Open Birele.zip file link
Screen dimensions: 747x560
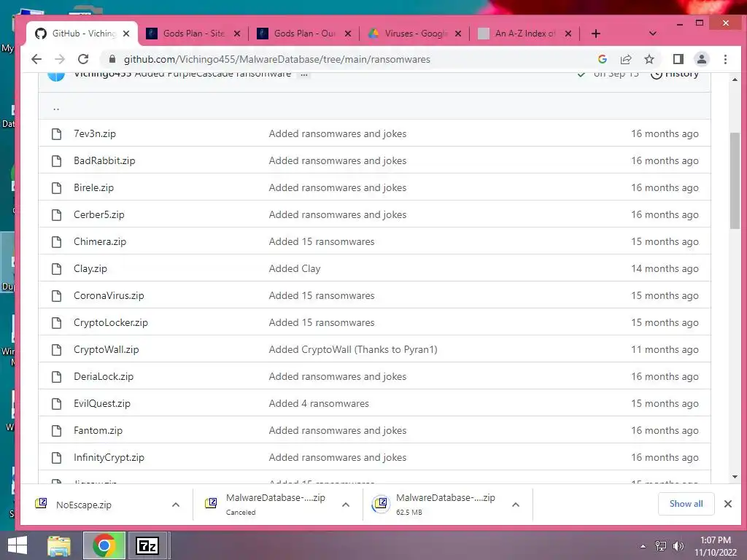pyautogui.click(x=93, y=187)
